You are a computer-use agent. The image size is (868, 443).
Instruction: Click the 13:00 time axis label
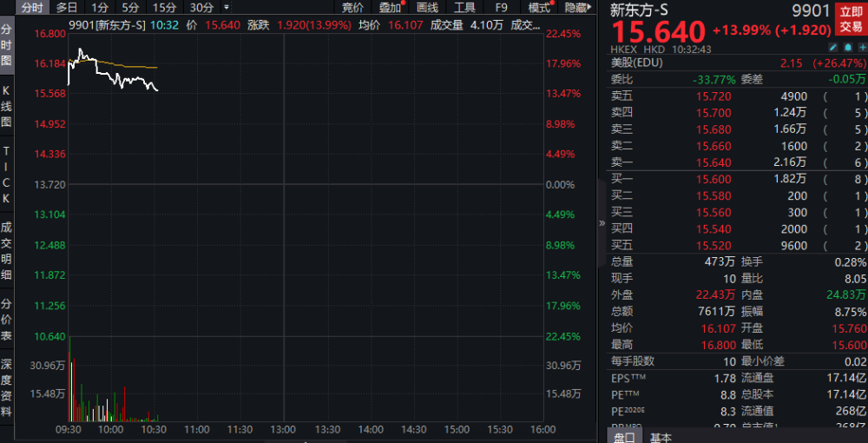284,430
